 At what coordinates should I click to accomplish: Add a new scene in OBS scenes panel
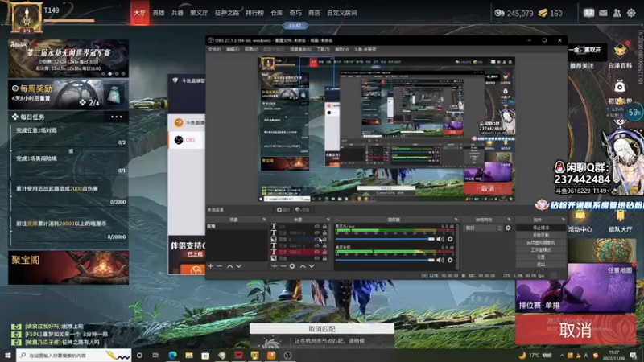point(211,266)
